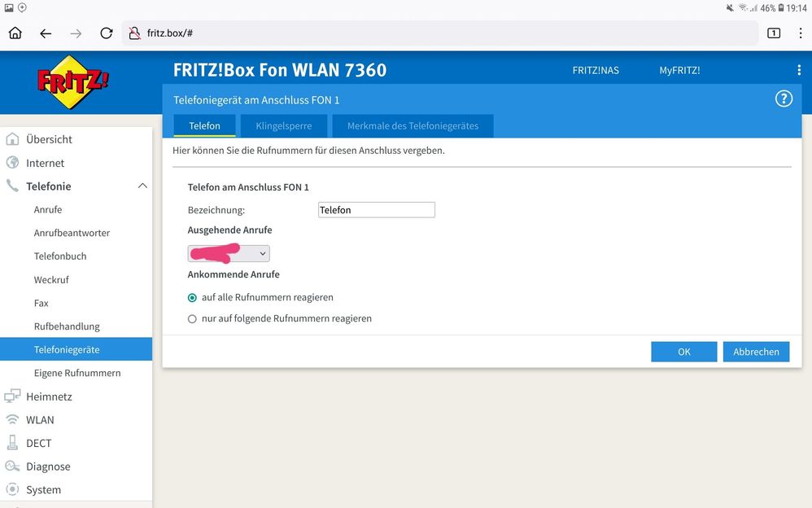Open the help question mark icon
Viewport: 812px width, 508px height.
(784, 99)
